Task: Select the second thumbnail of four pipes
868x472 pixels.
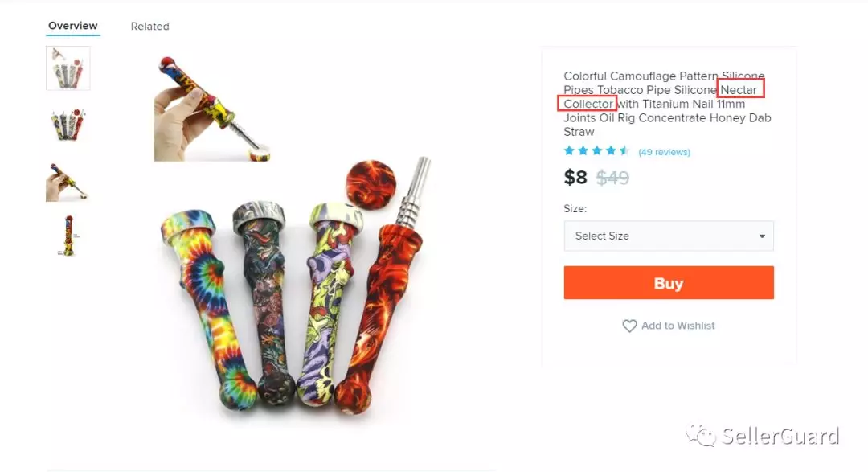Action: click(x=68, y=124)
